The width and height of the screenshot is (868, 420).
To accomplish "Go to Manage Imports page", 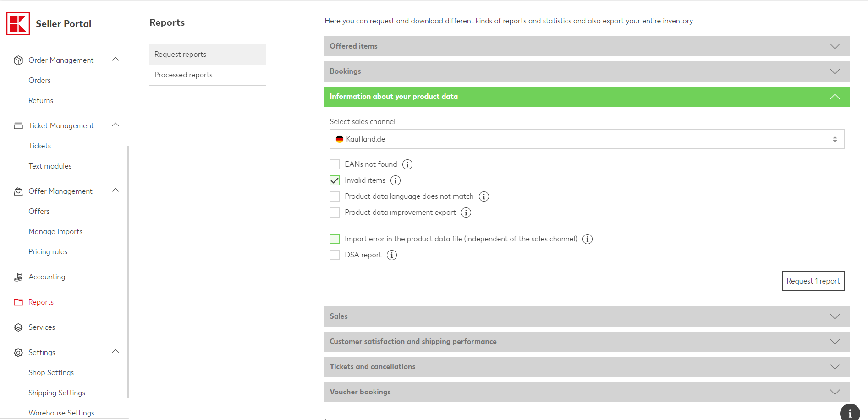I will (x=55, y=232).
